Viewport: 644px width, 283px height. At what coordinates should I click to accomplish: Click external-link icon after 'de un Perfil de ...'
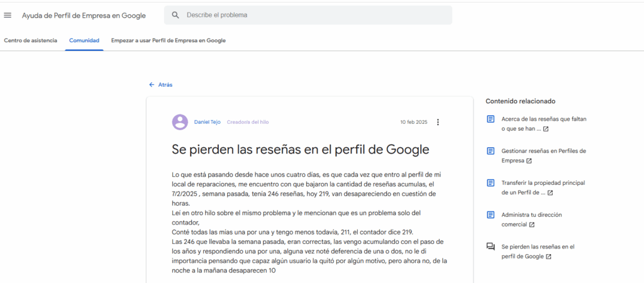click(550, 192)
